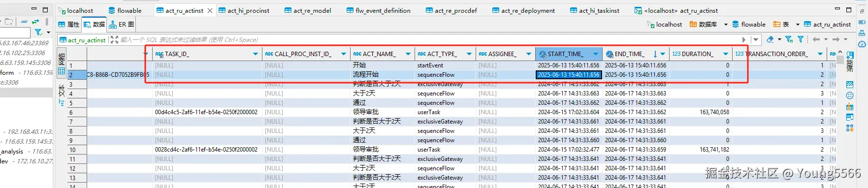Click the collapse all icon in navigator
The height and width of the screenshot is (188, 868).
[x=24, y=22]
